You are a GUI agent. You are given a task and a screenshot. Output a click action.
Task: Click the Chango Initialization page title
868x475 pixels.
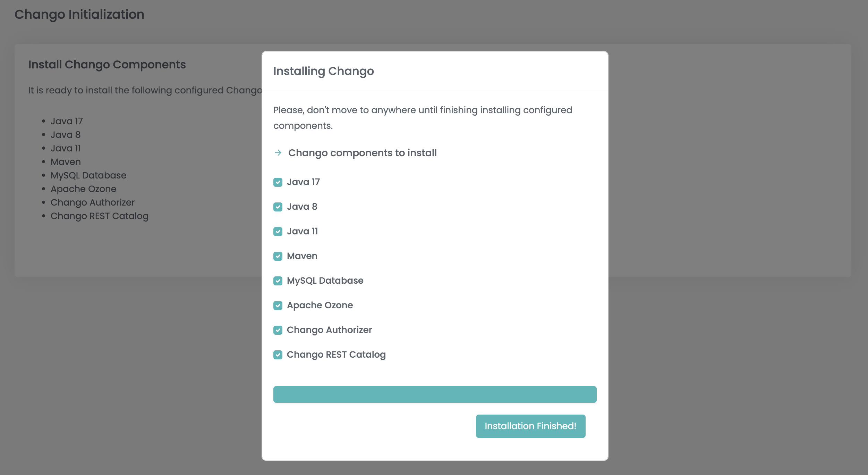click(79, 15)
